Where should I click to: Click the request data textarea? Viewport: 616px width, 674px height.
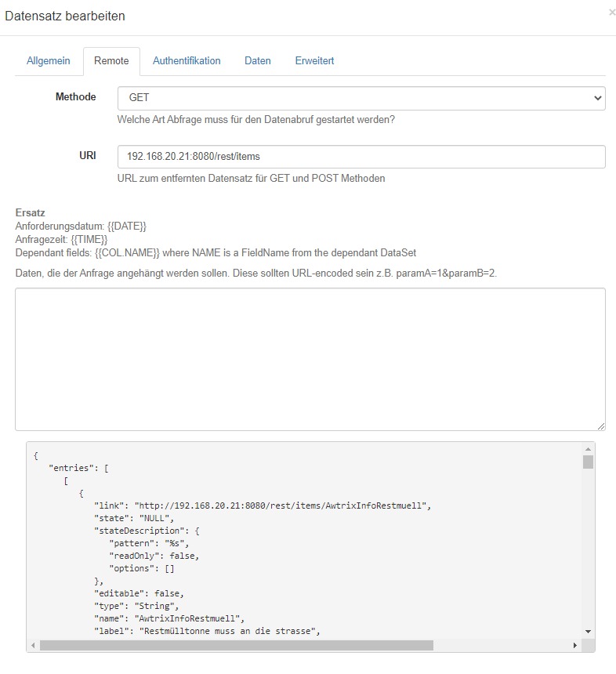310,360
